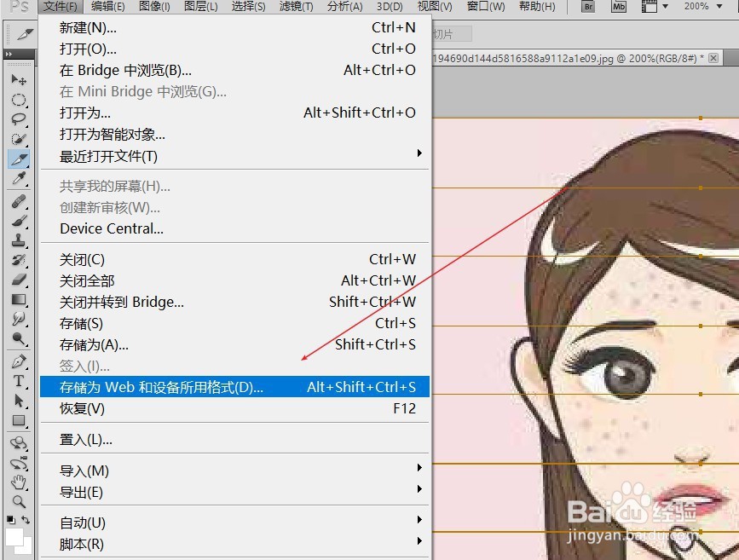Select the Blur tool

click(19, 319)
